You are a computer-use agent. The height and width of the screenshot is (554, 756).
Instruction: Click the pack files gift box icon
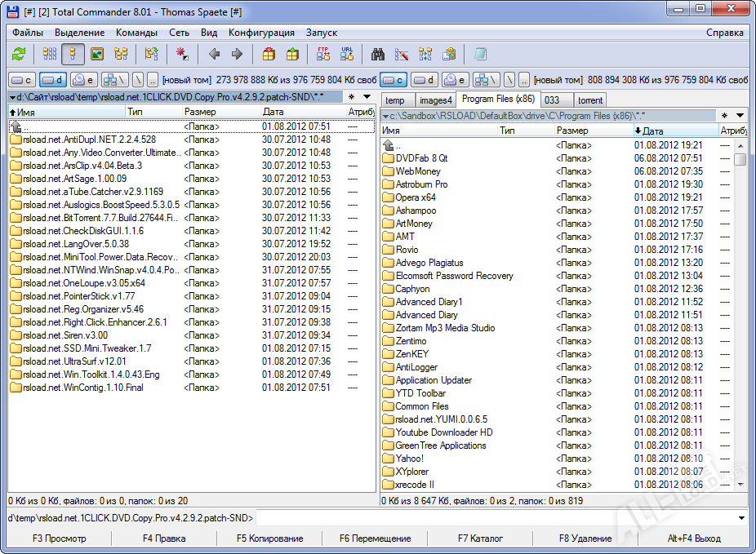(x=269, y=55)
